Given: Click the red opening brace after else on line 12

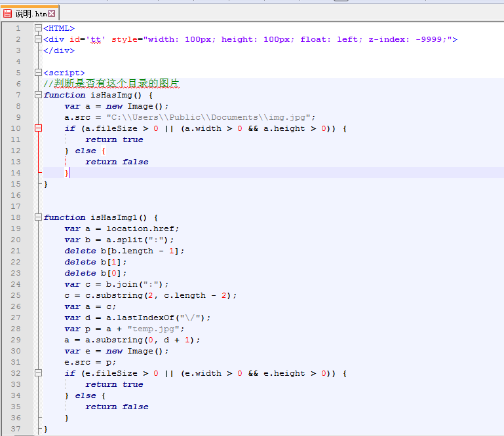Looking at the screenshot, I should click(x=104, y=151).
